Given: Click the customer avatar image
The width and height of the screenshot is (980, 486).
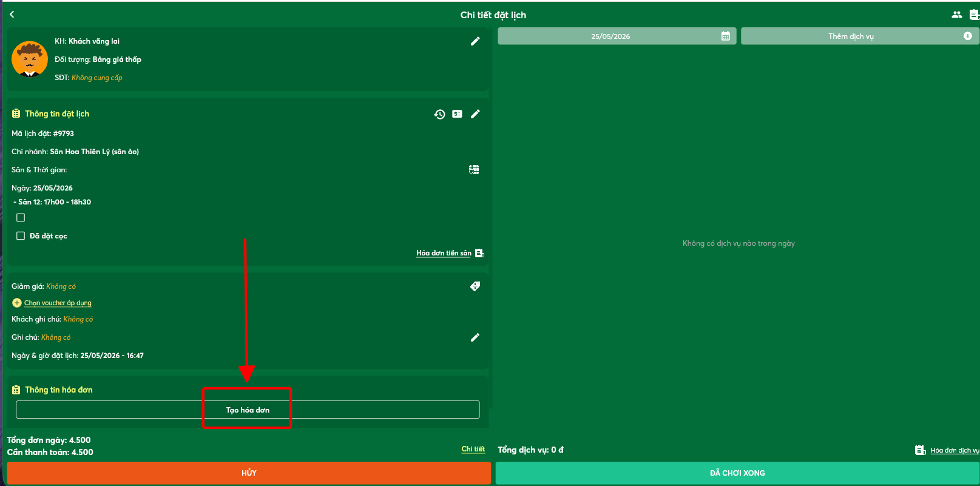Looking at the screenshot, I should pyautogui.click(x=30, y=59).
